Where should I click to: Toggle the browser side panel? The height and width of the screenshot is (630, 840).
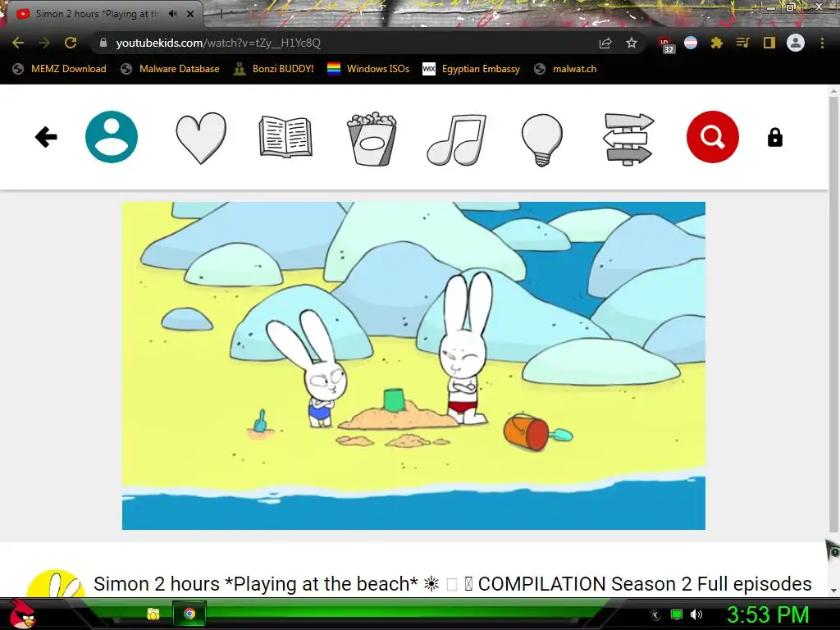click(x=769, y=43)
